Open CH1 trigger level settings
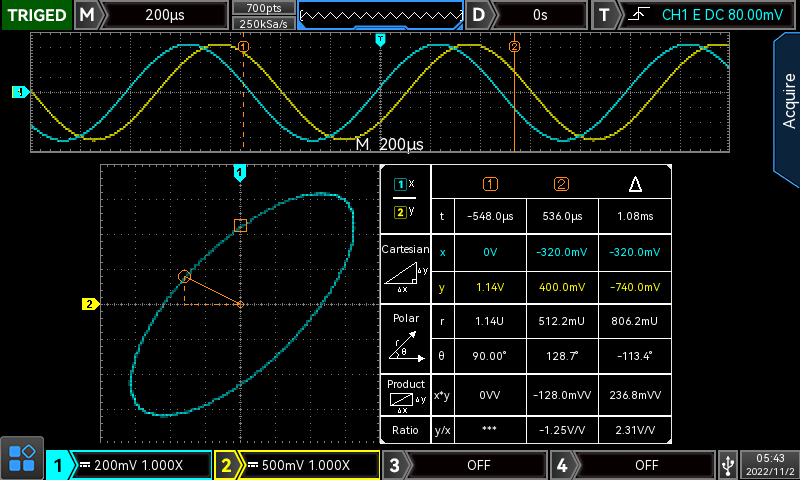The width and height of the screenshot is (800, 480). point(706,15)
